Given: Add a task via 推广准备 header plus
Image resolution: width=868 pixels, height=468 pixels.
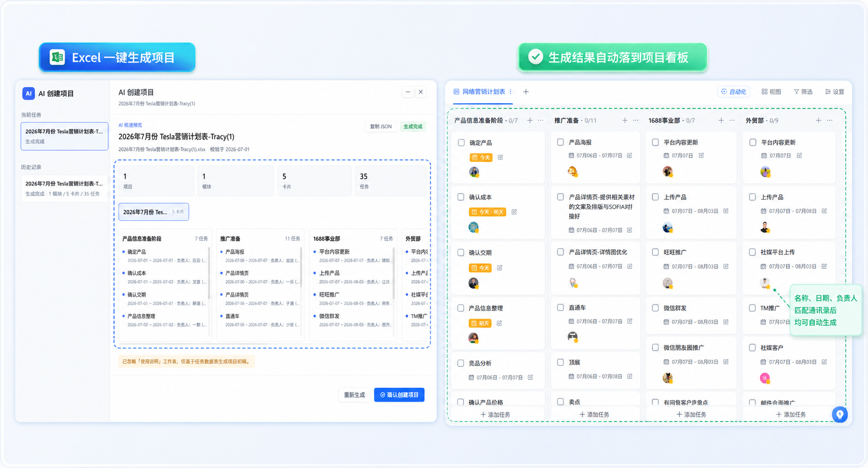Looking at the screenshot, I should 625,120.
